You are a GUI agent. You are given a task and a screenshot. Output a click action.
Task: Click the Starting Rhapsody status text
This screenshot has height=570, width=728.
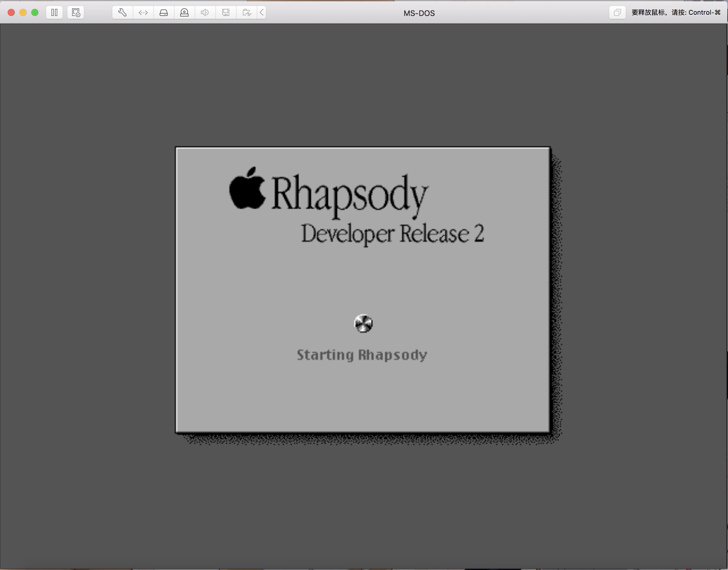click(362, 355)
